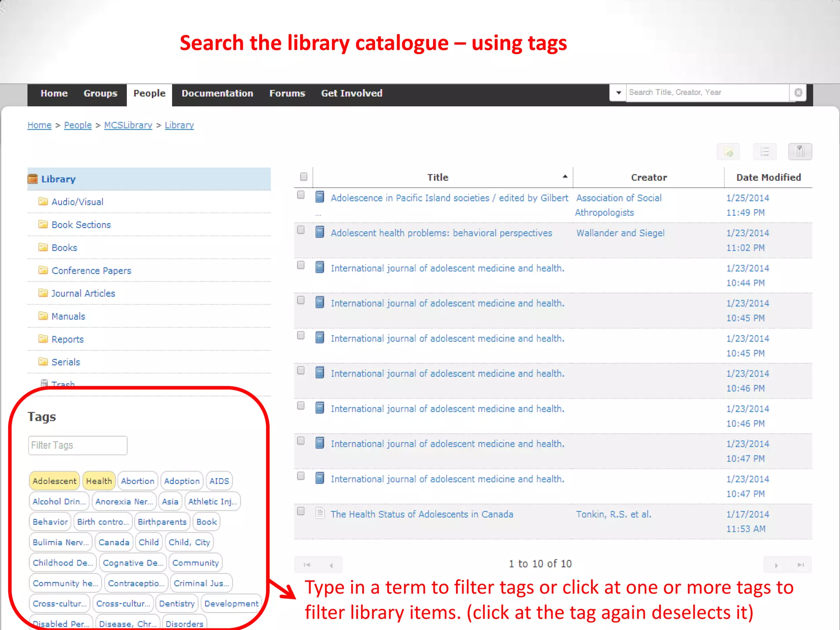Viewport: 840px width, 630px height.
Task: Open the Manuals collection folder
Action: (68, 317)
